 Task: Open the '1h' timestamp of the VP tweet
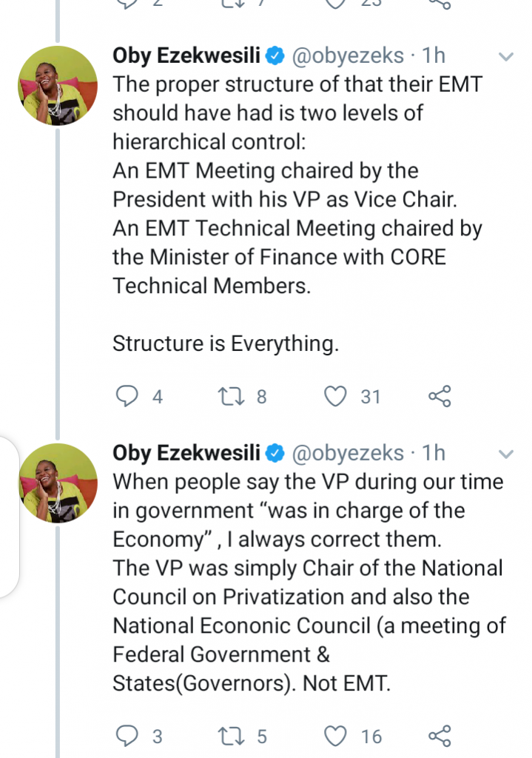434,453
